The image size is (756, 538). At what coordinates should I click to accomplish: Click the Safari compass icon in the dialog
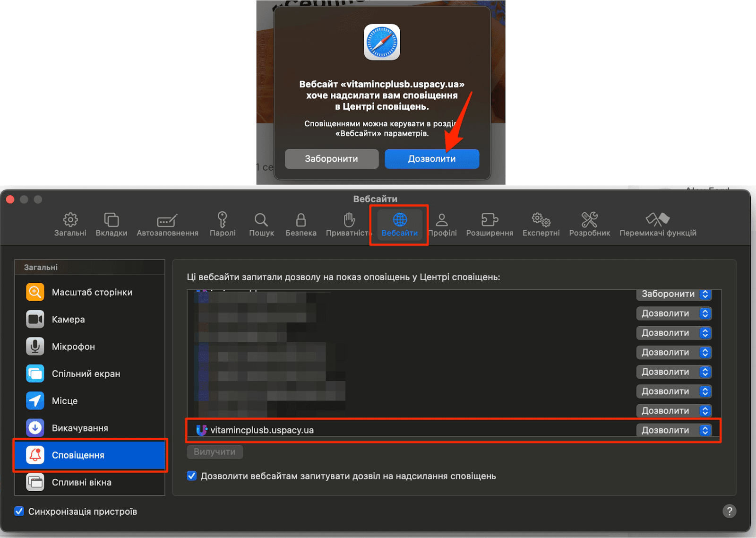click(382, 42)
